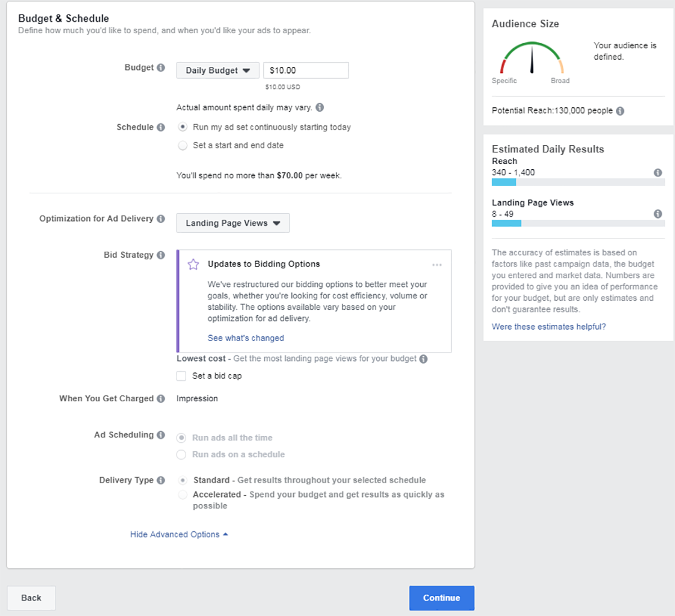The width and height of the screenshot is (675, 616).
Task: Click the info icon next to Budget
Action: (161, 68)
